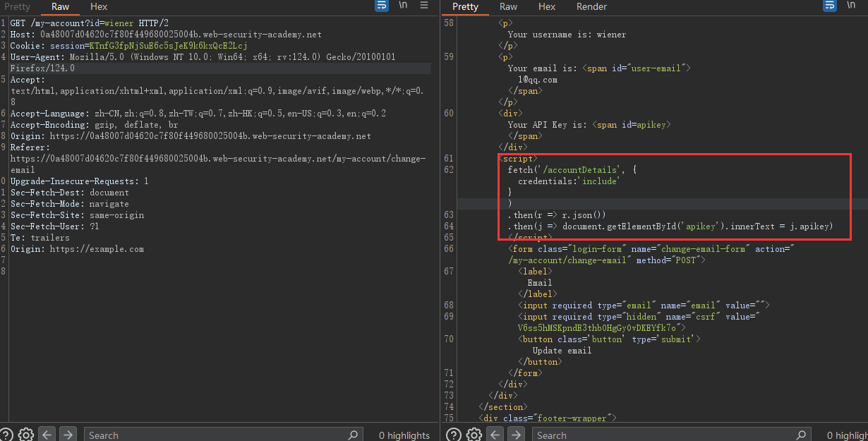
Task: Click the magnifier icon in request search
Action: click(x=354, y=435)
